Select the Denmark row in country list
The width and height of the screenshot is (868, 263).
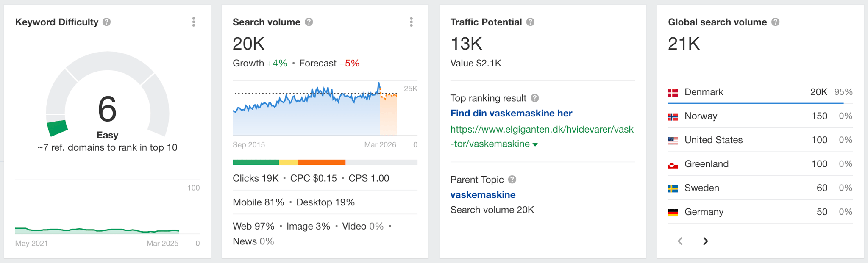point(760,92)
